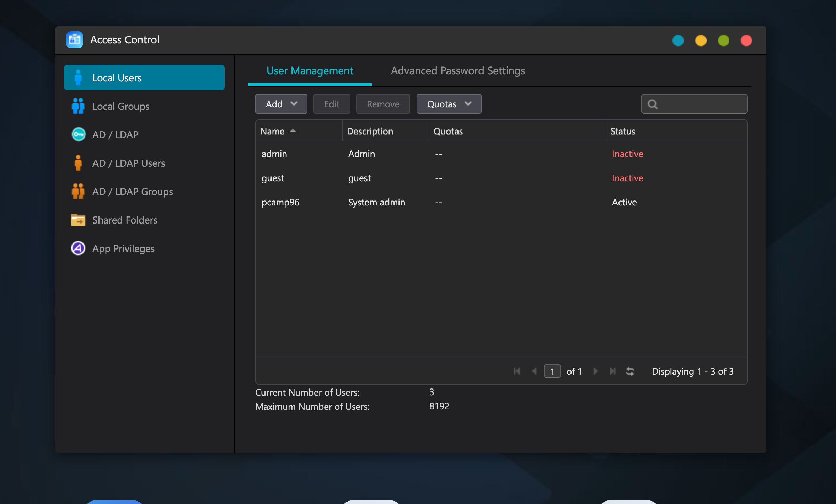Image resolution: width=836 pixels, height=504 pixels.
Task: Click the Maximum Number of Users label
Action: (x=312, y=407)
